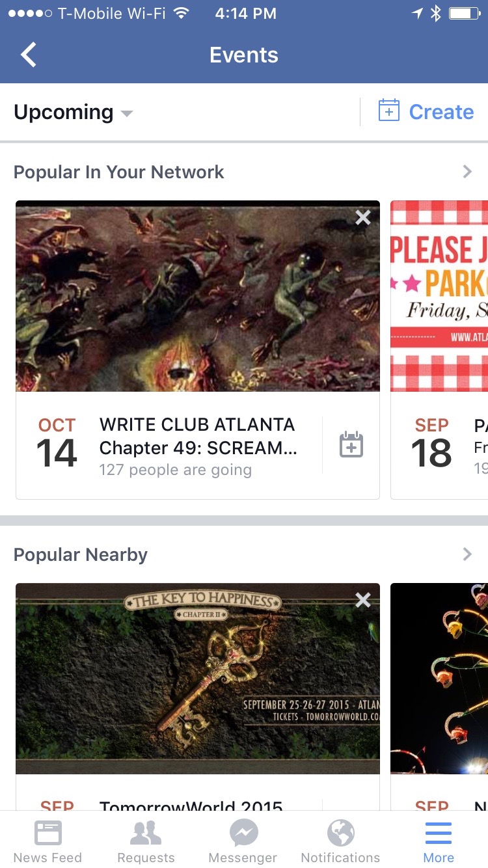The width and height of the screenshot is (488, 868).
Task: Dismiss the Write Club Atlanta event card
Action: 363,217
